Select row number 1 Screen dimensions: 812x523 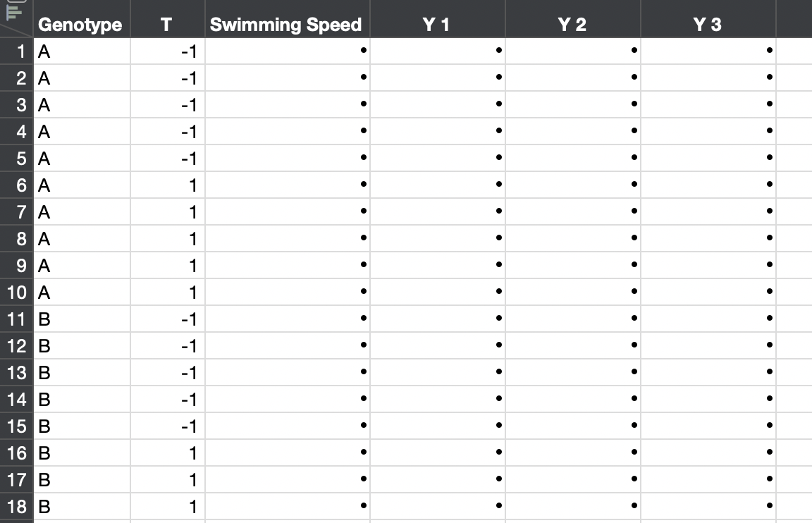point(16,51)
